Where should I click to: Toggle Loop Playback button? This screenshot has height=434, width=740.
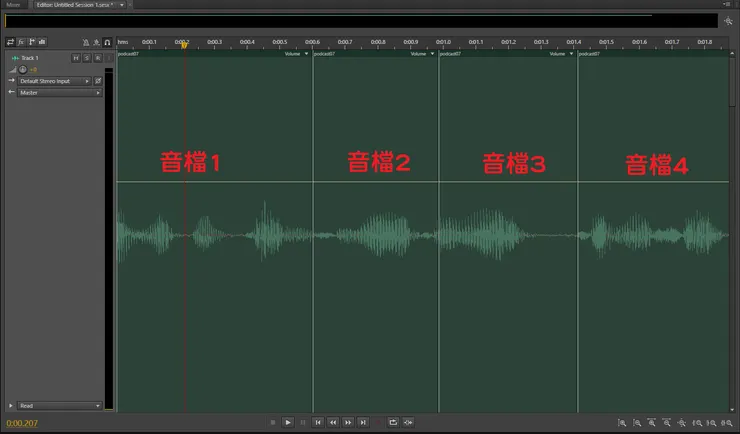(393, 423)
